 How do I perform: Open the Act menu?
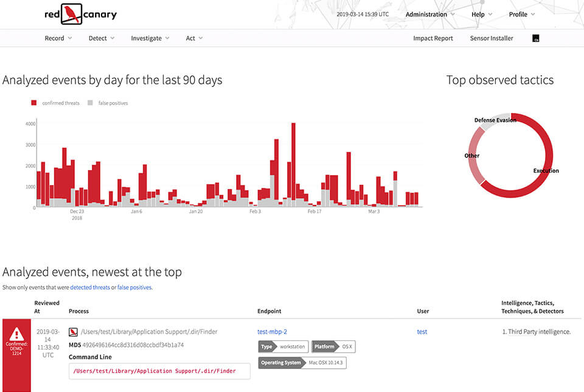[193, 38]
